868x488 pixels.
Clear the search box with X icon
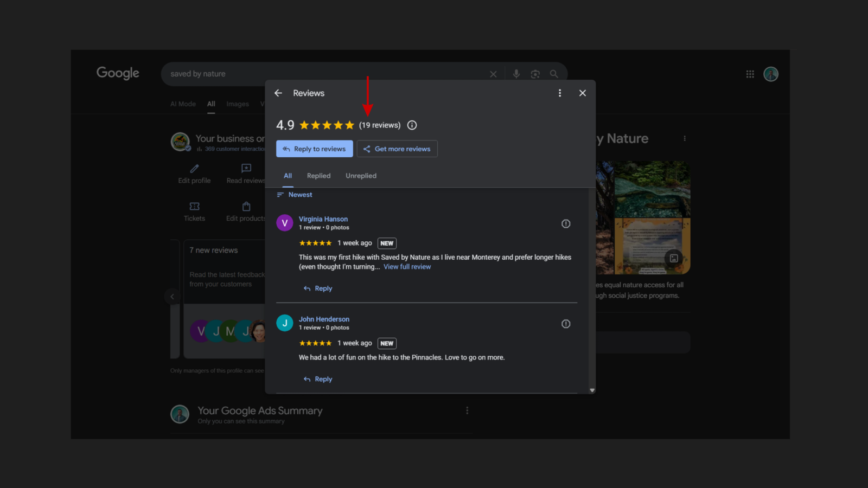click(x=493, y=74)
